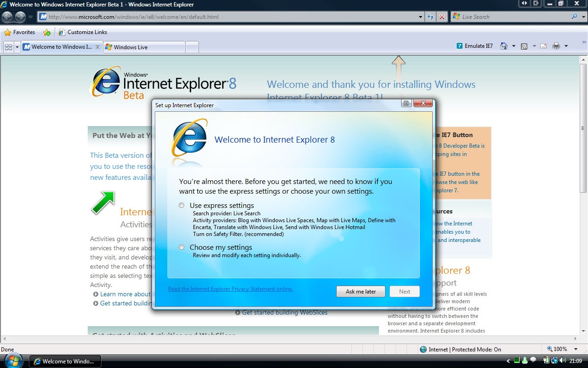The height and width of the screenshot is (368, 588).
Task: Click the setup dialog restore icon
Action: pos(407,103)
